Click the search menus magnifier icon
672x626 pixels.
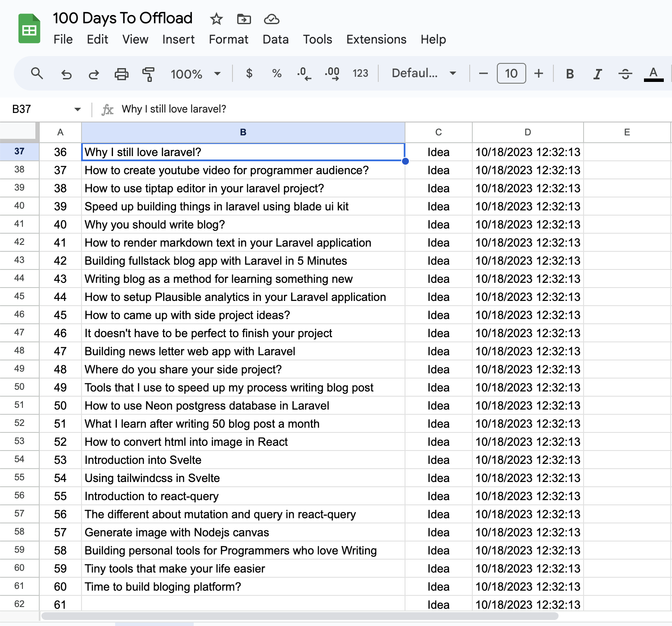tap(37, 74)
